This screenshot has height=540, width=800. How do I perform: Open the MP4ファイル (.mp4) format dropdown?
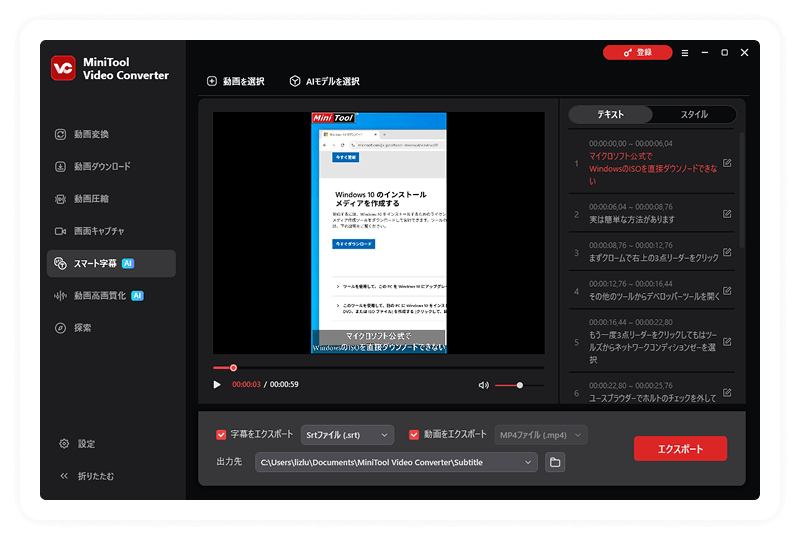540,435
